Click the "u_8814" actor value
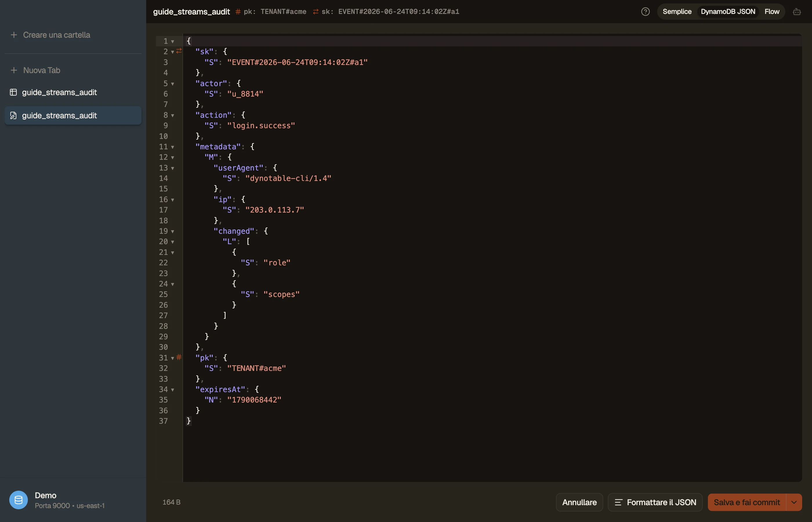Image resolution: width=812 pixels, height=522 pixels. (245, 94)
